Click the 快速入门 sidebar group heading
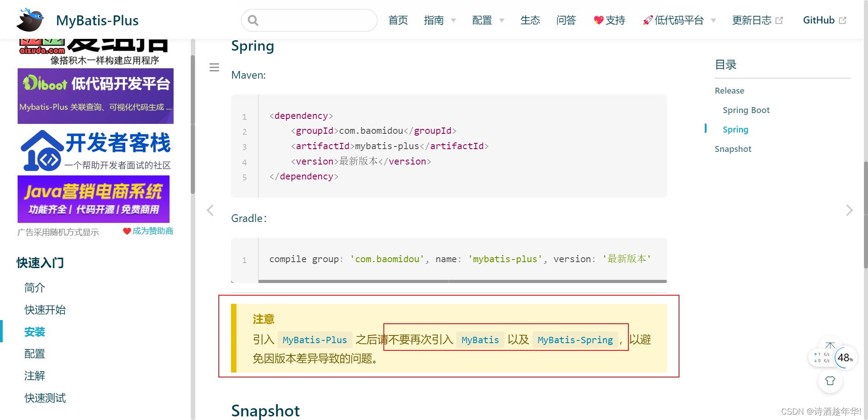This screenshot has height=420, width=868. tap(40, 263)
